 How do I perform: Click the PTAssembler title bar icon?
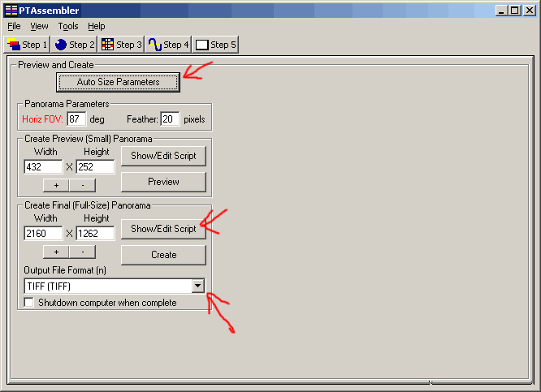(11, 10)
